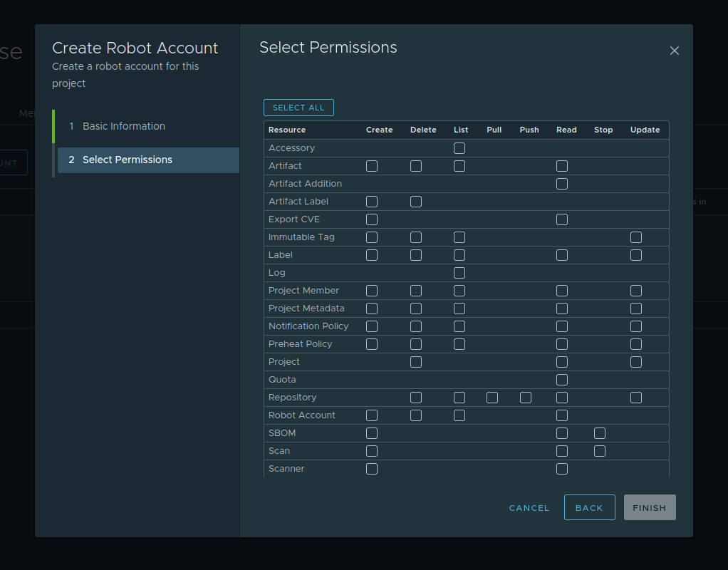Viewport: 728px width, 570px height.
Task: Enable Read for Export CVE
Action: coord(562,219)
